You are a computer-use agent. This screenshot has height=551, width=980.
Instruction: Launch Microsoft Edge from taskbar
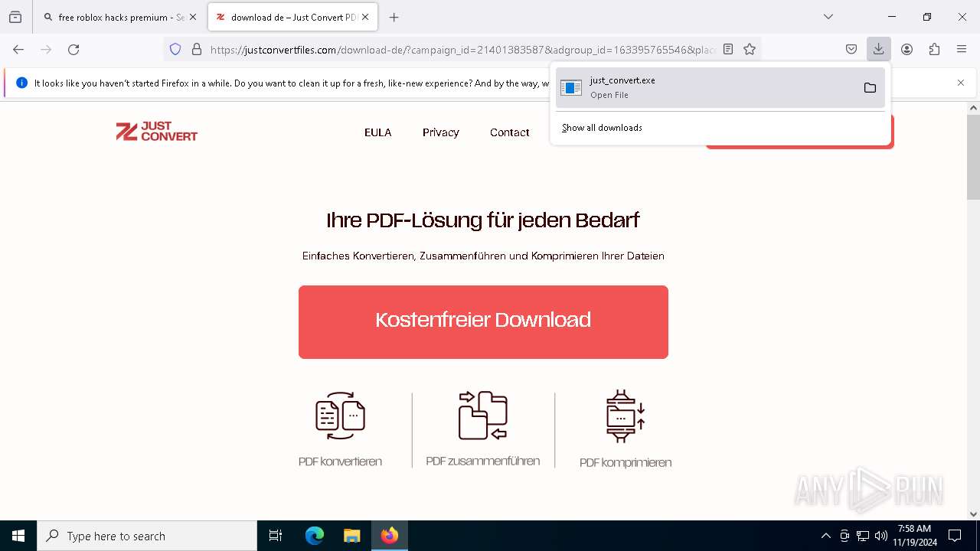[315, 536]
